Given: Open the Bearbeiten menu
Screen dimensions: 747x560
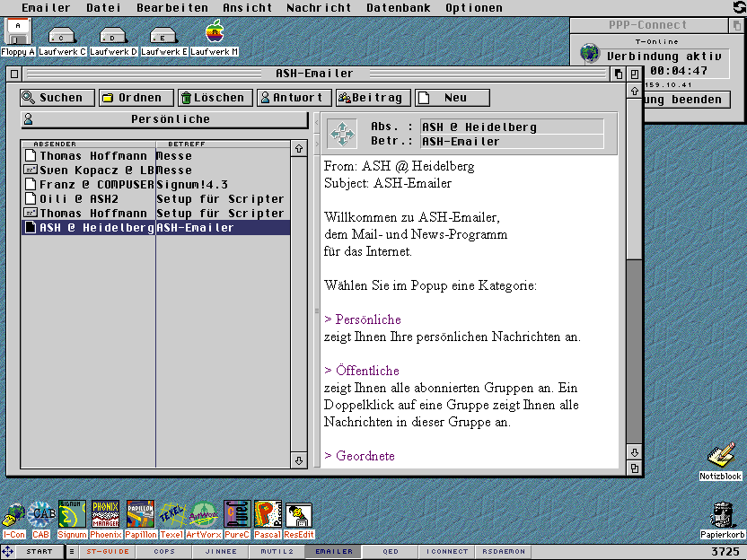Looking at the screenshot, I should [172, 7].
